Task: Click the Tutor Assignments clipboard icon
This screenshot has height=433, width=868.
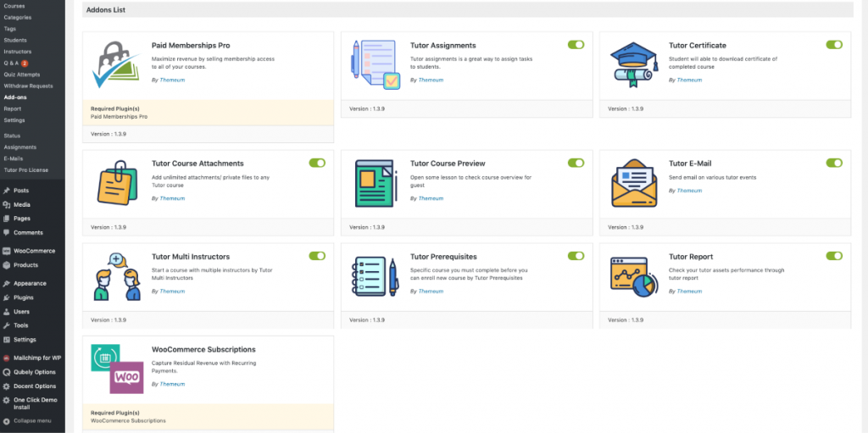Action: point(375,64)
